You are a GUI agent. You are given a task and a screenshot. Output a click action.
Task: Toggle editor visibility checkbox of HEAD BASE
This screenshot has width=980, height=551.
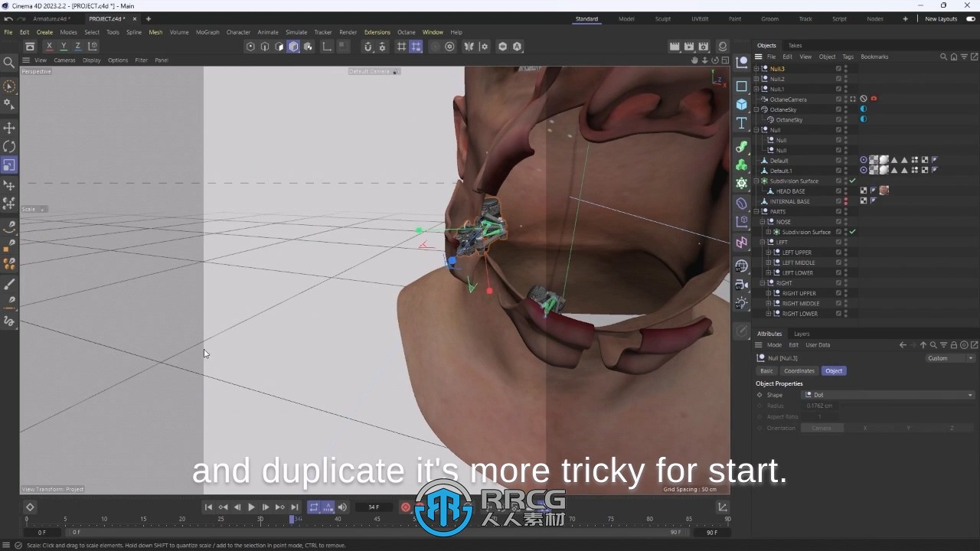click(x=838, y=191)
